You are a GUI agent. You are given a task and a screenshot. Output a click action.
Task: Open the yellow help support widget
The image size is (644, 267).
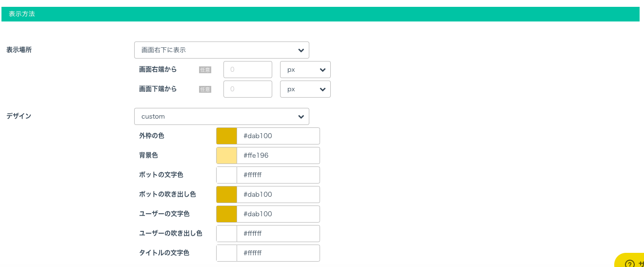[631, 262]
